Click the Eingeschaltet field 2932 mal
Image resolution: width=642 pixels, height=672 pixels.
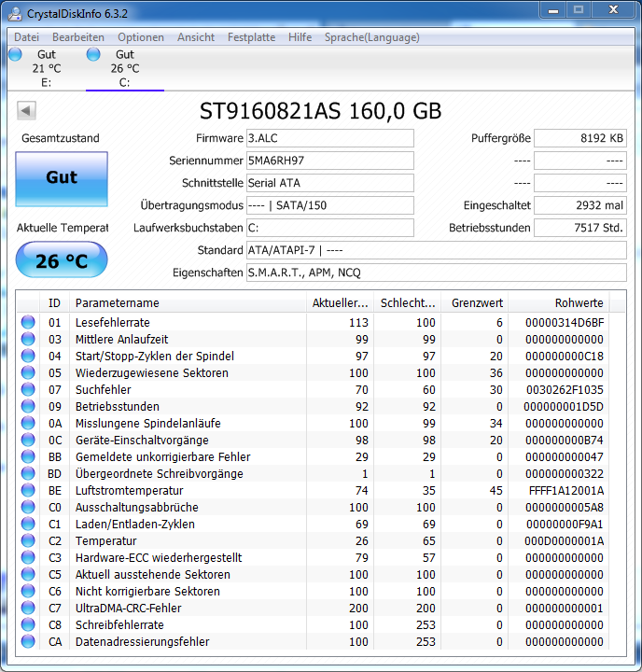pyautogui.click(x=580, y=205)
